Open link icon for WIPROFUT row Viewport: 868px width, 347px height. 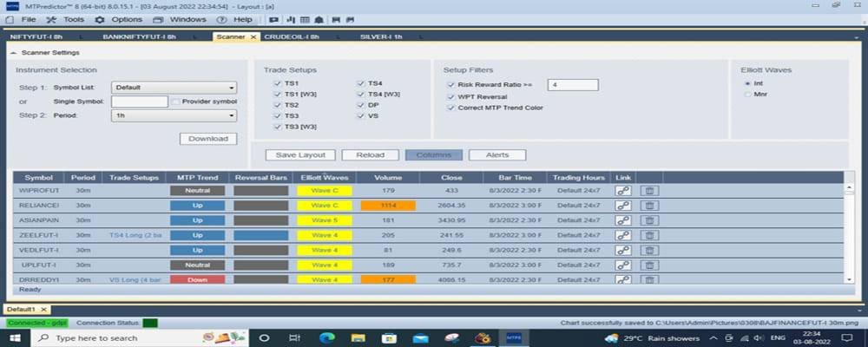point(624,190)
